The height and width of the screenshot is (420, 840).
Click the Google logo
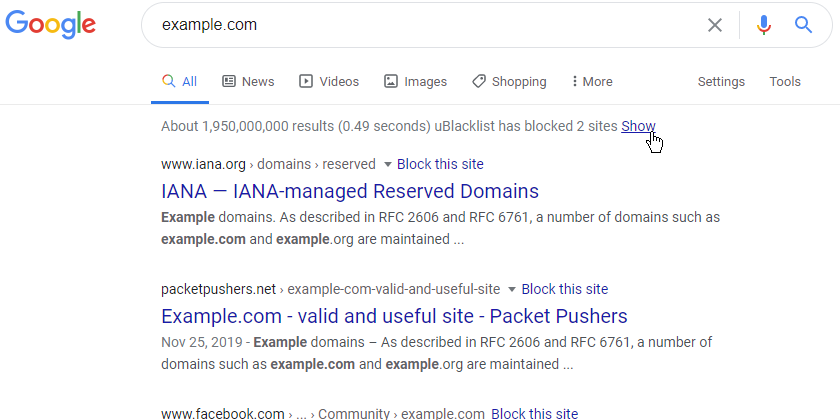tap(50, 24)
